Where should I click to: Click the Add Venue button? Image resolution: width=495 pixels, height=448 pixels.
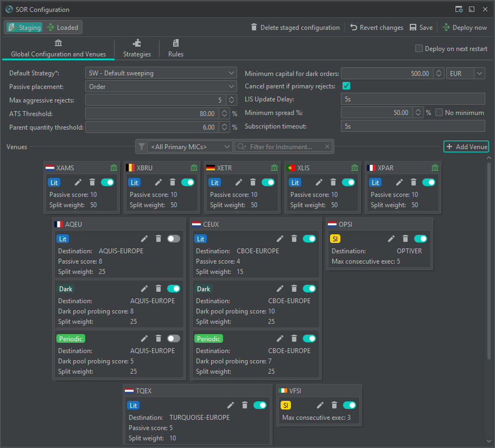click(x=466, y=147)
